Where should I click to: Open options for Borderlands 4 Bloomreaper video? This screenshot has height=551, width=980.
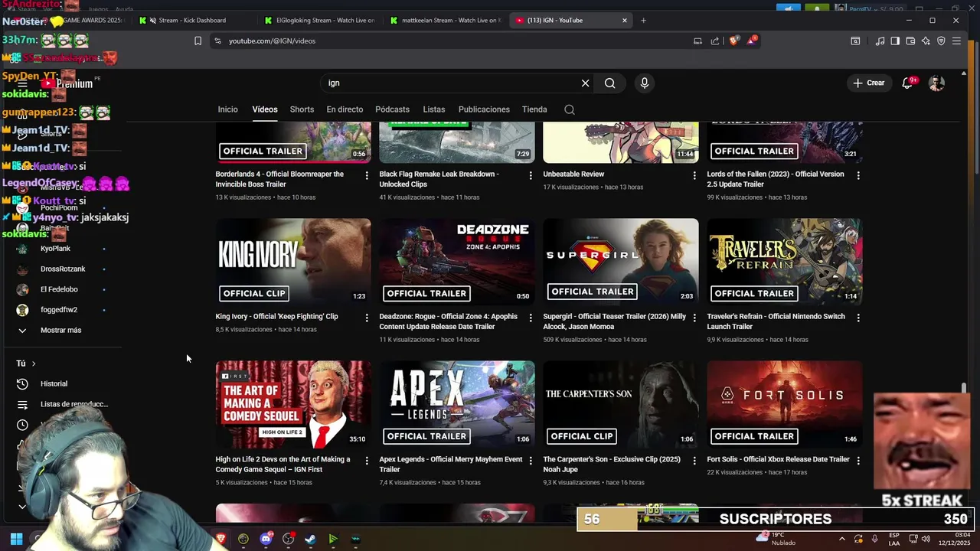(x=366, y=175)
